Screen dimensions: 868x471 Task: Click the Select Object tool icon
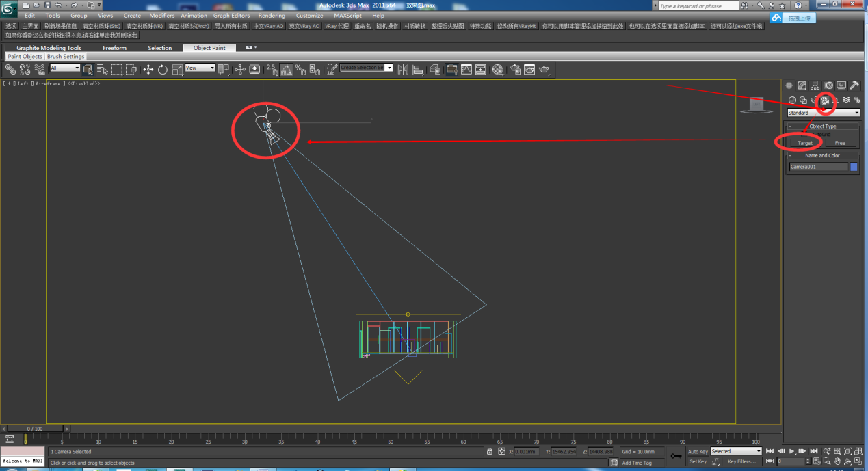coord(88,69)
